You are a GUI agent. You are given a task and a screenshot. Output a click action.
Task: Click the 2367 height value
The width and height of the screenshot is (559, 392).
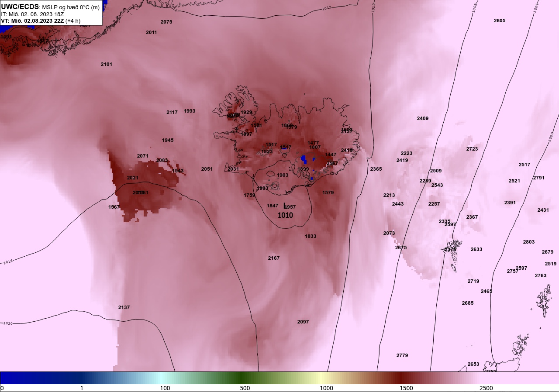point(472,217)
